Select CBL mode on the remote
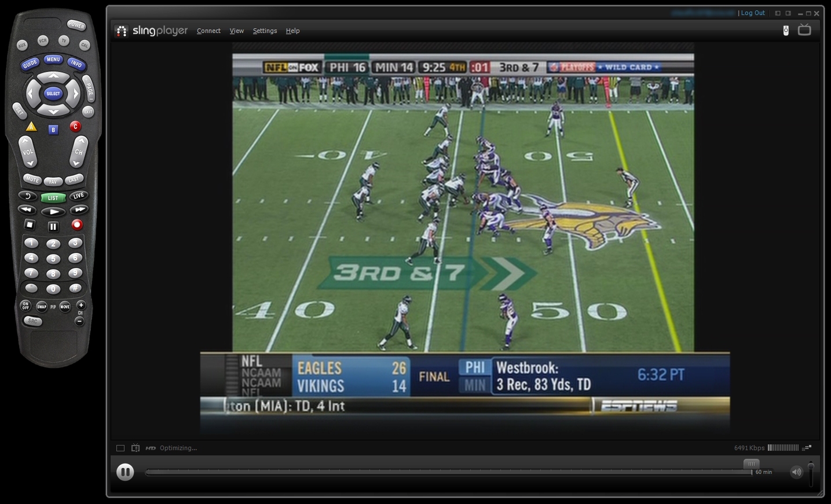The image size is (831, 504). (85, 45)
